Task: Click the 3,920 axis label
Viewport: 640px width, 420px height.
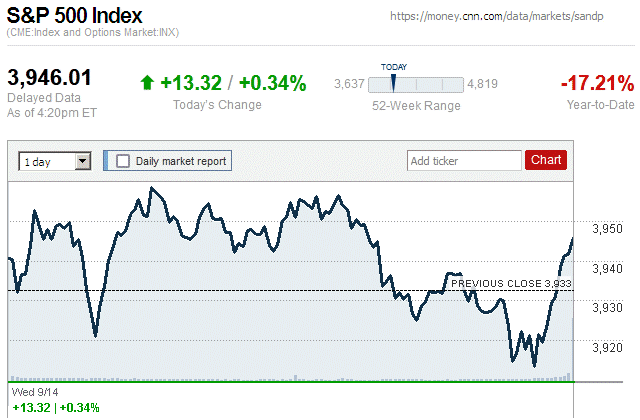Action: (608, 347)
